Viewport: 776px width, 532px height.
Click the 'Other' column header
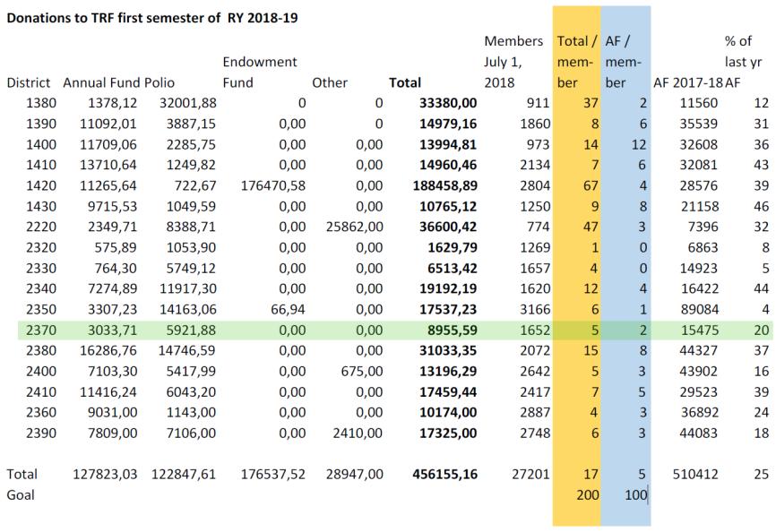pos(330,82)
